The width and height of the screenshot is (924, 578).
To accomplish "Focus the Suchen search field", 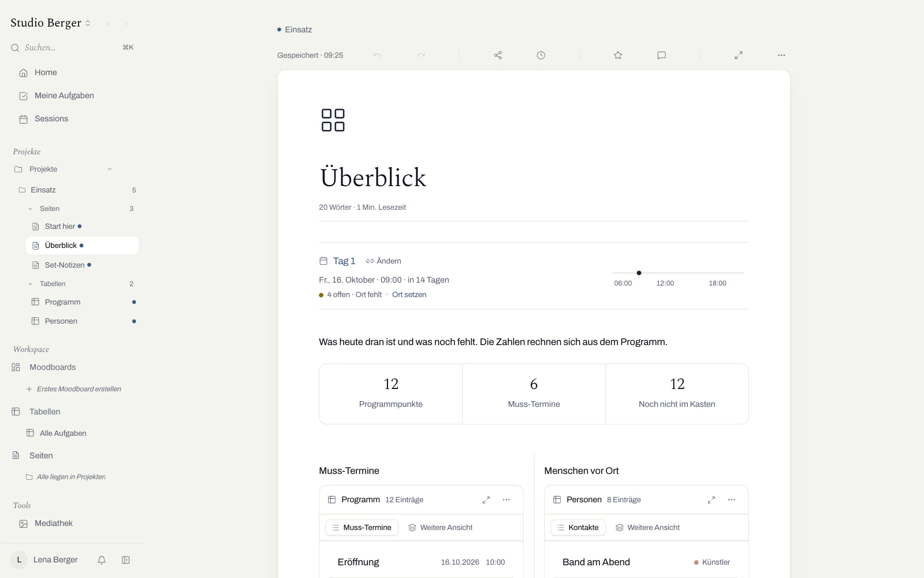I will tap(72, 47).
